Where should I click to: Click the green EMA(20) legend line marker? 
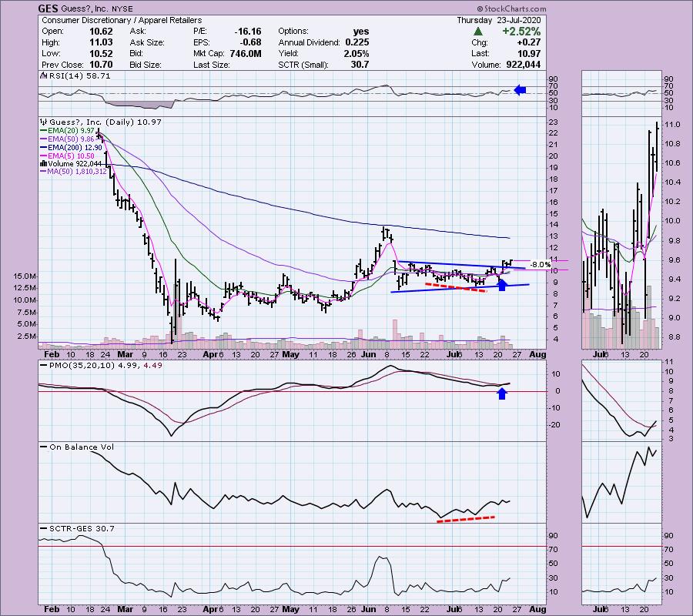(43, 131)
